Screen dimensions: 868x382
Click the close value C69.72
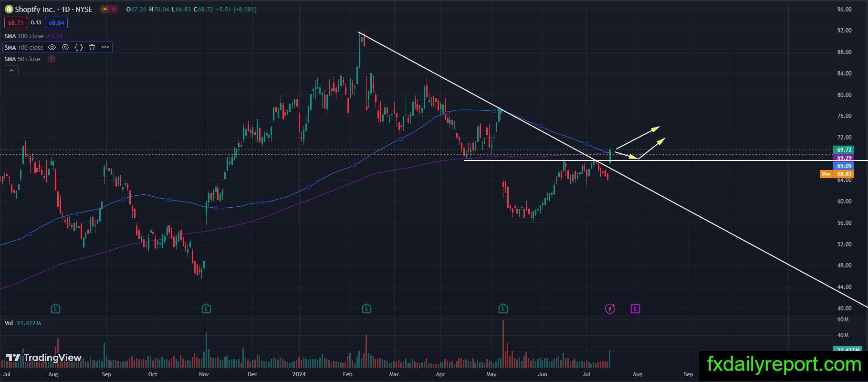click(x=203, y=10)
